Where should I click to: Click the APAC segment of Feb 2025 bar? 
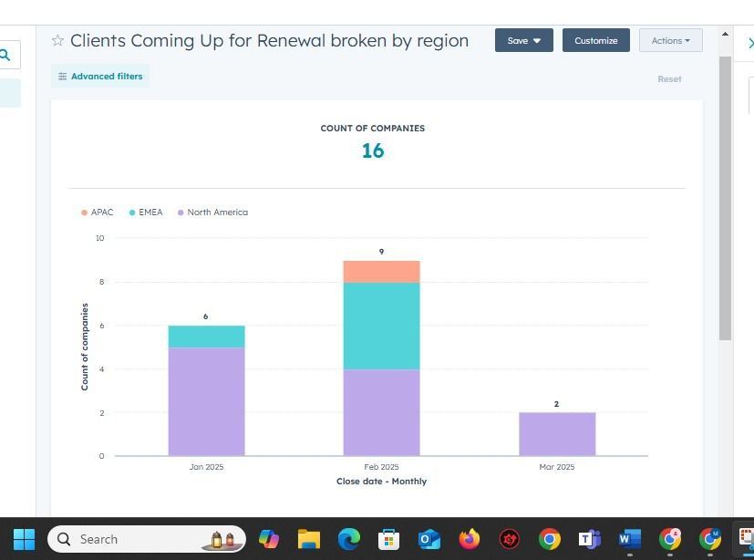point(381,271)
